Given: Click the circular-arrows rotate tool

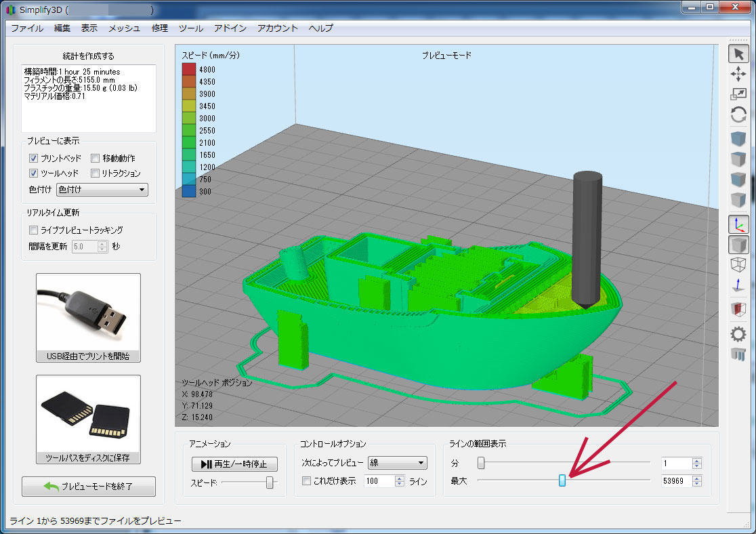Looking at the screenshot, I should [738, 115].
